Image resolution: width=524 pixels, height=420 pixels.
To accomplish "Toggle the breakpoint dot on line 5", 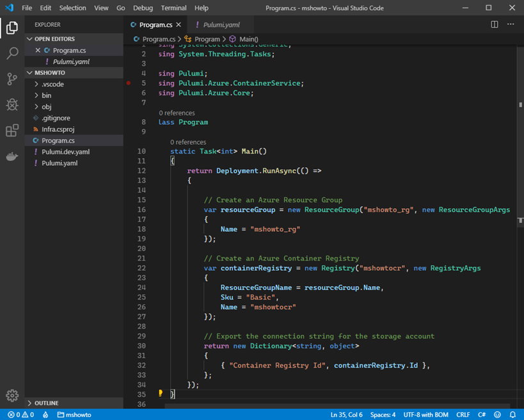I will 129,83.
